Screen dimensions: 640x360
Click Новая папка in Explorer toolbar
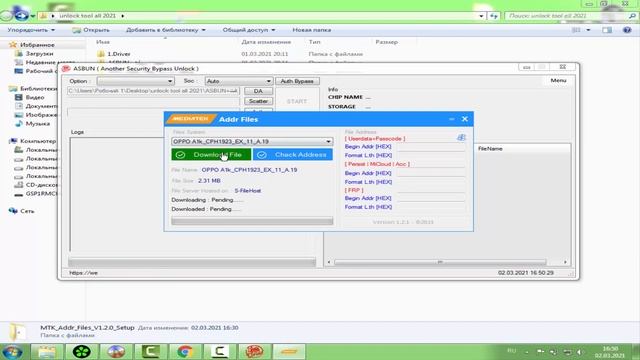click(311, 30)
